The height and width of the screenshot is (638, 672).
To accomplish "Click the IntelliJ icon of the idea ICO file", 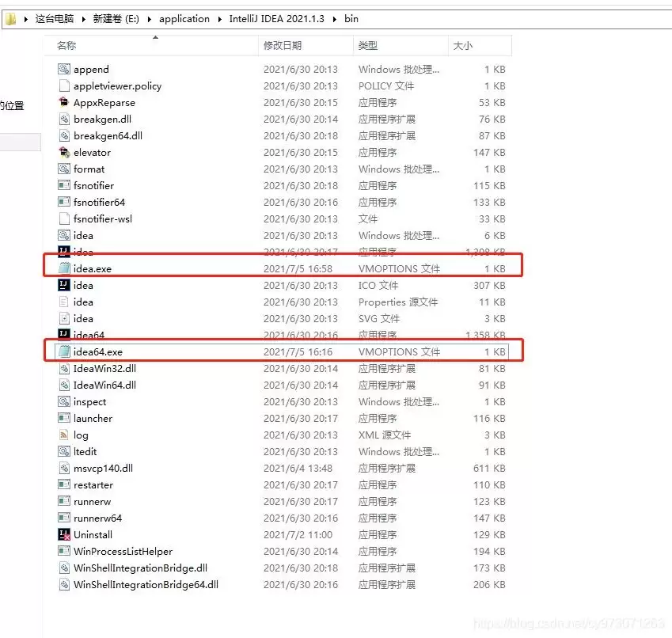I will coord(64,285).
